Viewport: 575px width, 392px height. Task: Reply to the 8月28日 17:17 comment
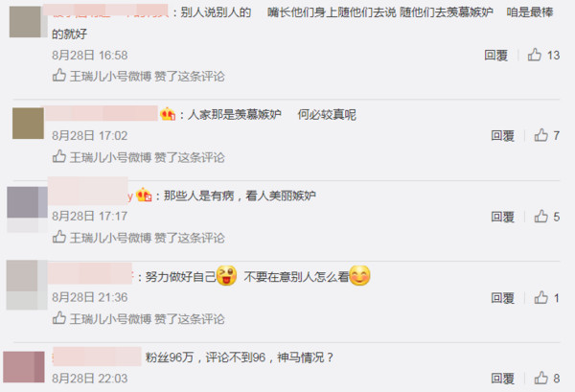point(502,217)
